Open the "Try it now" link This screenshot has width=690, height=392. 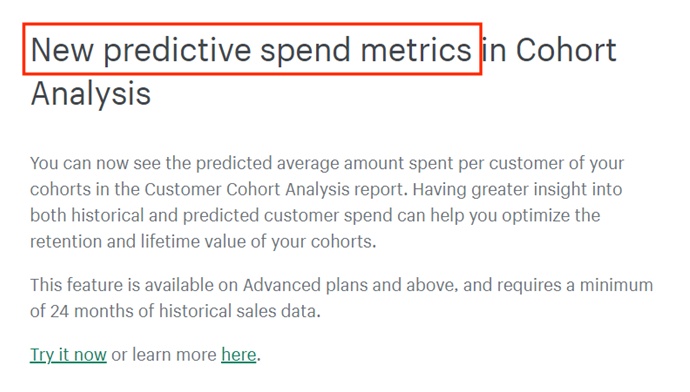click(x=68, y=355)
